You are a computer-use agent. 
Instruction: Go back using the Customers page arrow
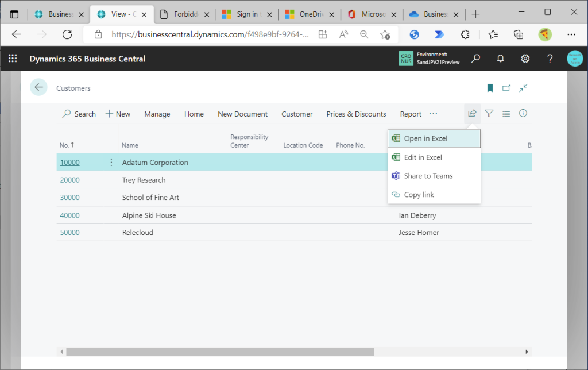38,87
